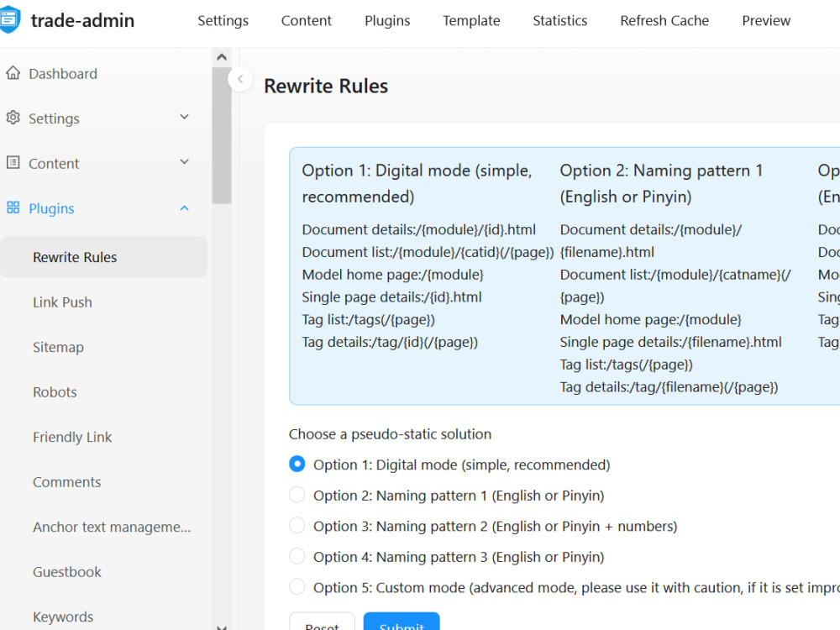Select Option 3: Naming pattern 2 radio
The height and width of the screenshot is (630, 840).
(x=297, y=525)
